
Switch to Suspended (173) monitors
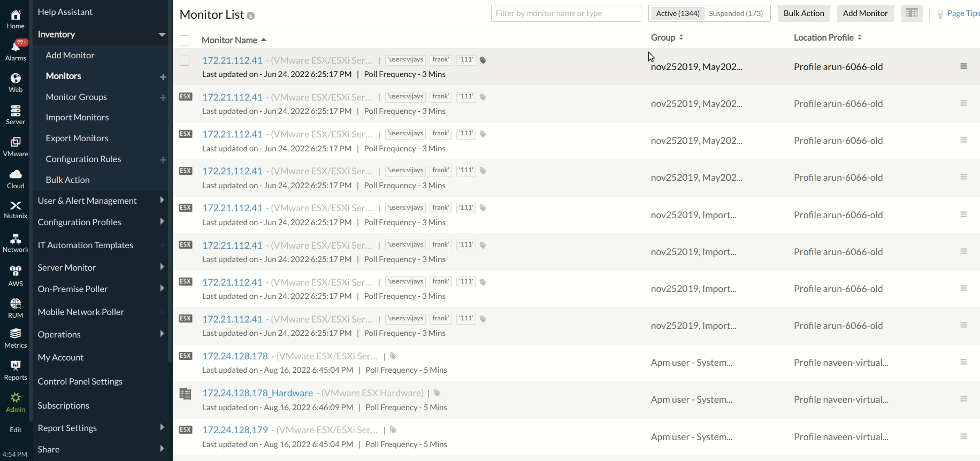pyautogui.click(x=736, y=13)
